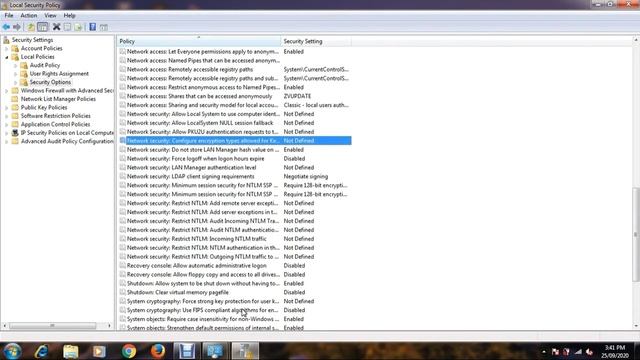Open the View menu
640x360 pixels.
(50, 16)
